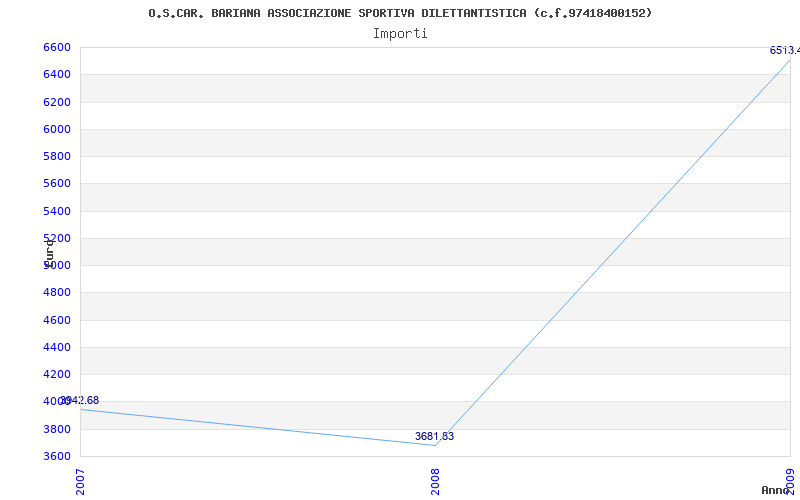800x500 pixels.
Task: Click the 4200 y-axis tick label
Action: click(x=57, y=374)
